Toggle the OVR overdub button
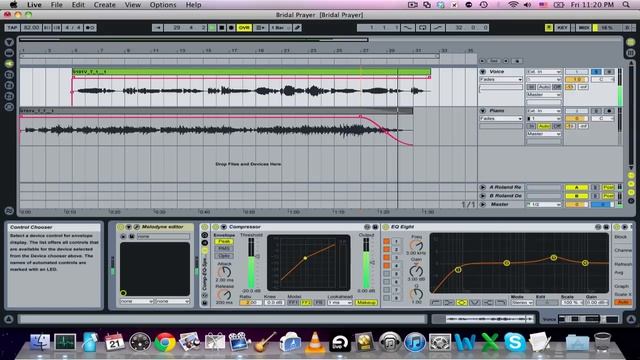This screenshot has width=640, height=360. tap(244, 28)
